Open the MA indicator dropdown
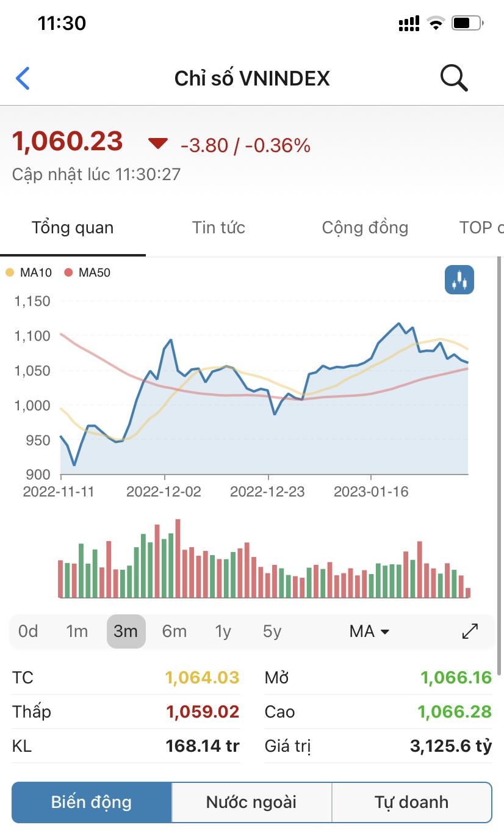The height and width of the screenshot is (833, 504). (369, 631)
